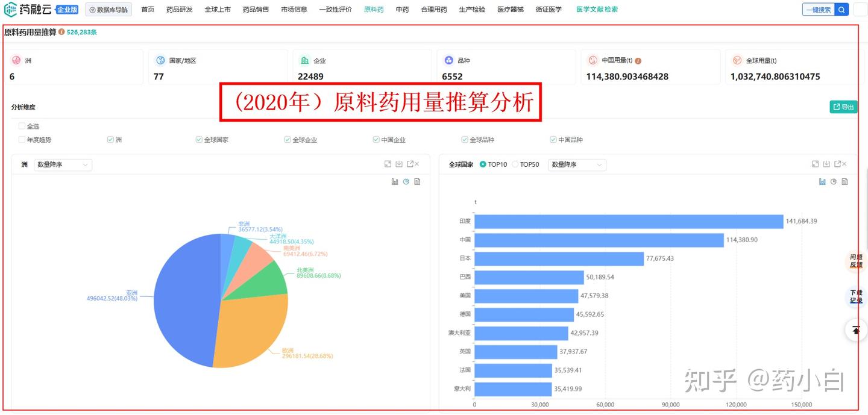Uncheck the 洲 dimension checkbox
This screenshot has width=868, height=415.
(110, 140)
